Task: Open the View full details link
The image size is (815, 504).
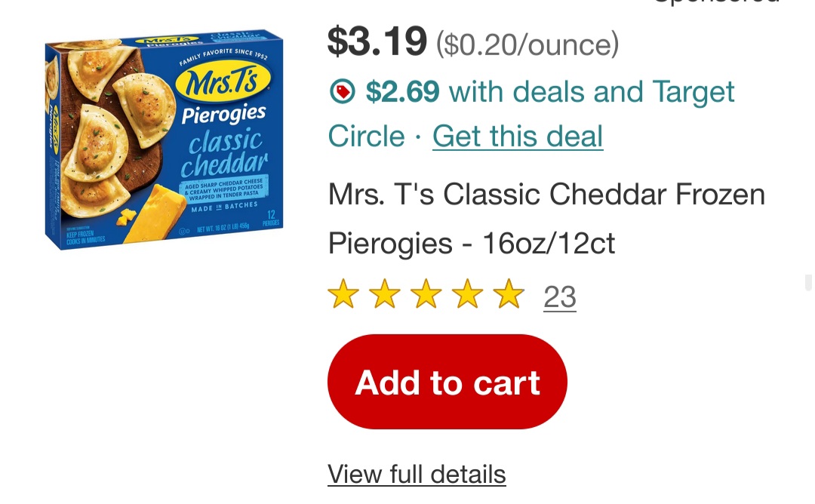Action: click(x=417, y=475)
